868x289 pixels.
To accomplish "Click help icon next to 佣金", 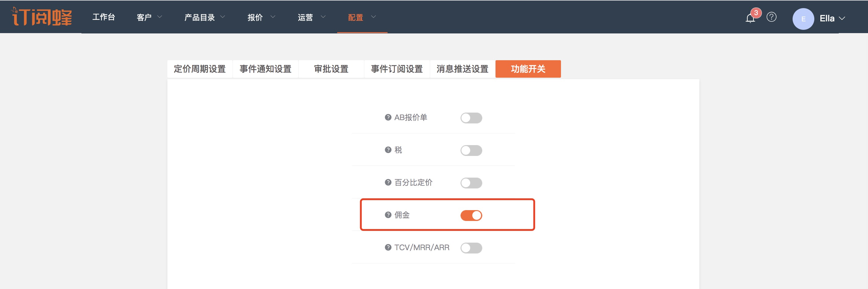I will (x=388, y=215).
